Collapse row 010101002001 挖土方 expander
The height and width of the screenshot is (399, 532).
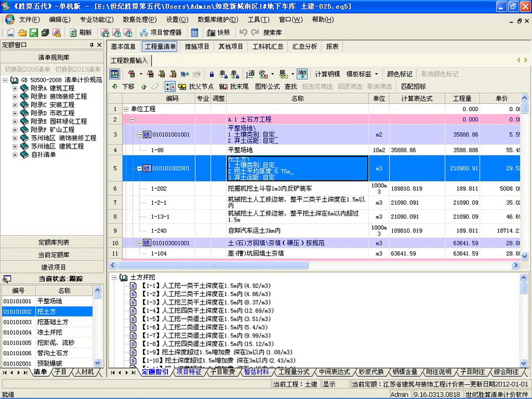[139, 168]
